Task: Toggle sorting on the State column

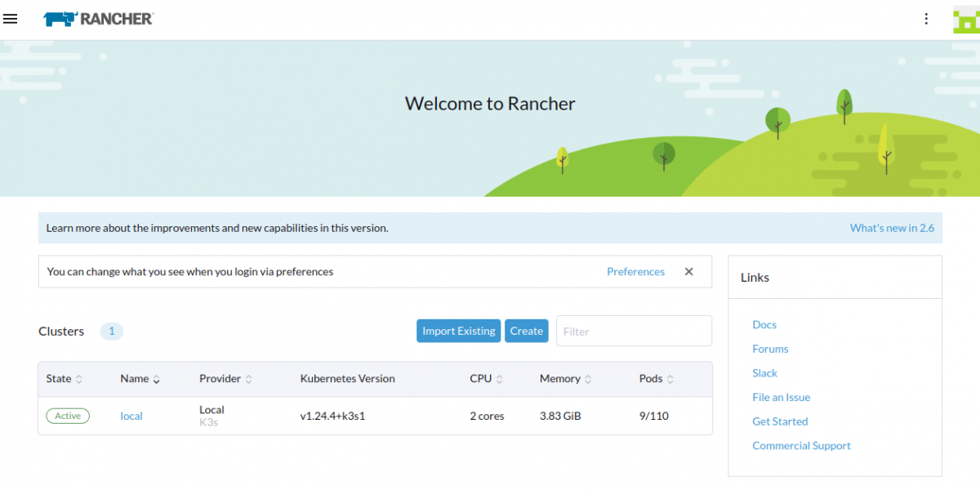Action: click(81, 378)
